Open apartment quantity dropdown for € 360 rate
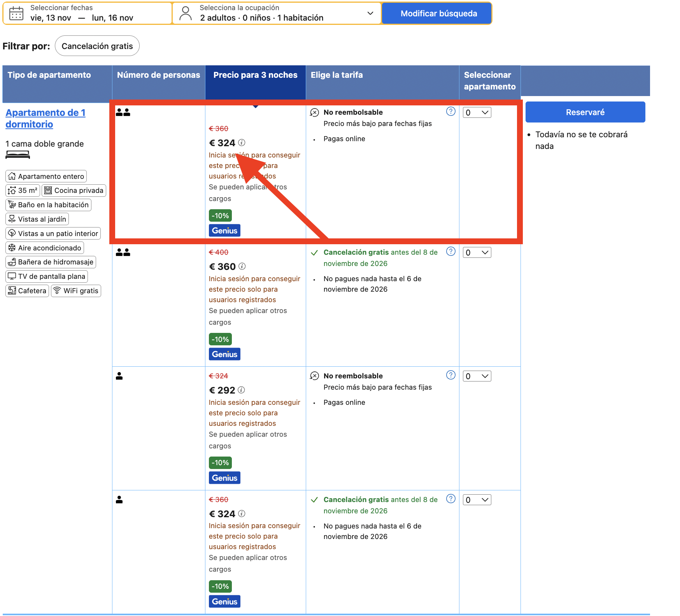This screenshot has height=616, width=680. 477,252
